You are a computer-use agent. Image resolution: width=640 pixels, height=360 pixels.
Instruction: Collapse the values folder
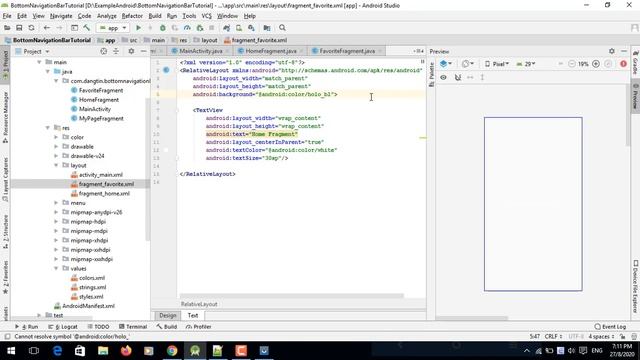[56, 269]
